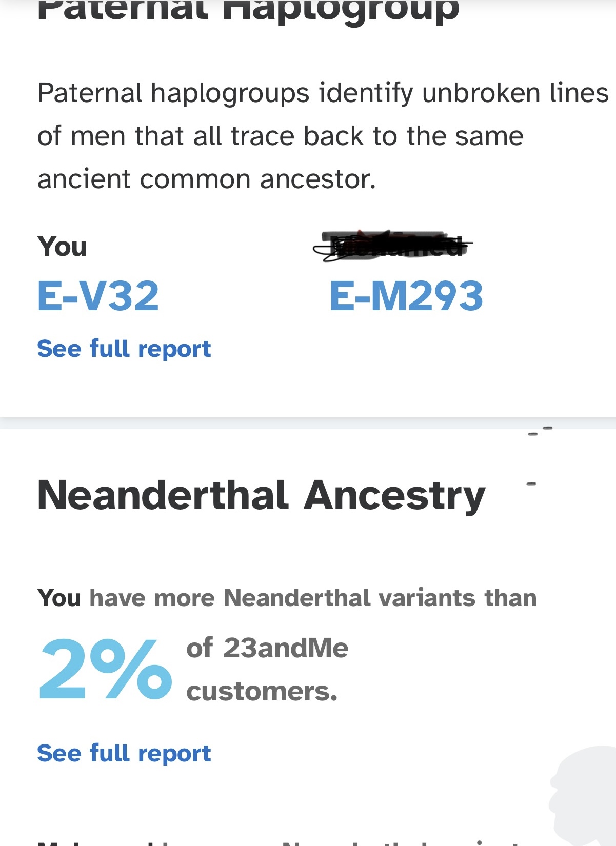Tap the large 2% figure
Screen dimensions: 616x846
pyautogui.click(x=105, y=669)
